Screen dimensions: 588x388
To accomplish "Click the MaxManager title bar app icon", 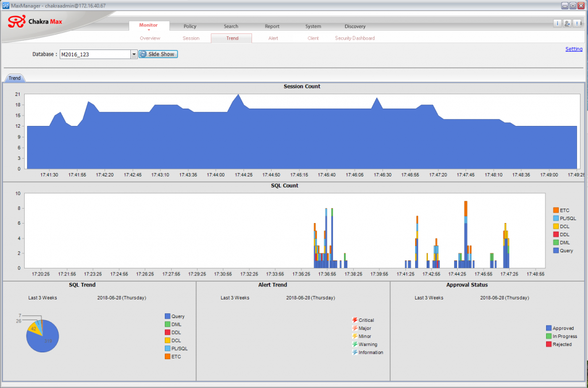I will coord(6,6).
